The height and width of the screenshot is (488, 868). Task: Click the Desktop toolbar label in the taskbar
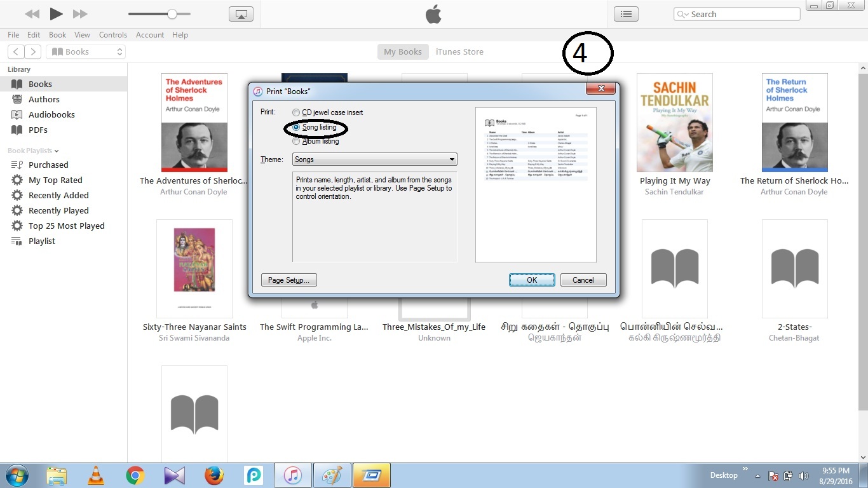(724, 475)
